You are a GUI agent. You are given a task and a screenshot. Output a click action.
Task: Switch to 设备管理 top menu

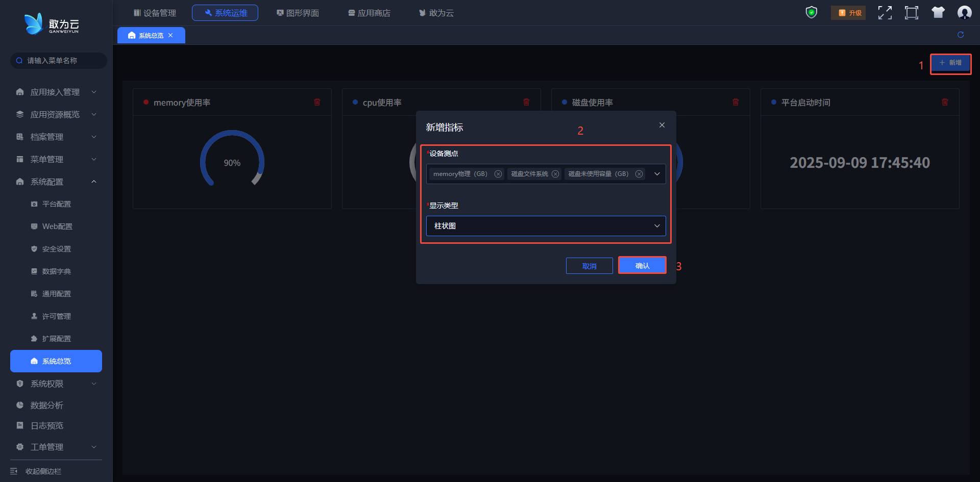click(x=155, y=13)
